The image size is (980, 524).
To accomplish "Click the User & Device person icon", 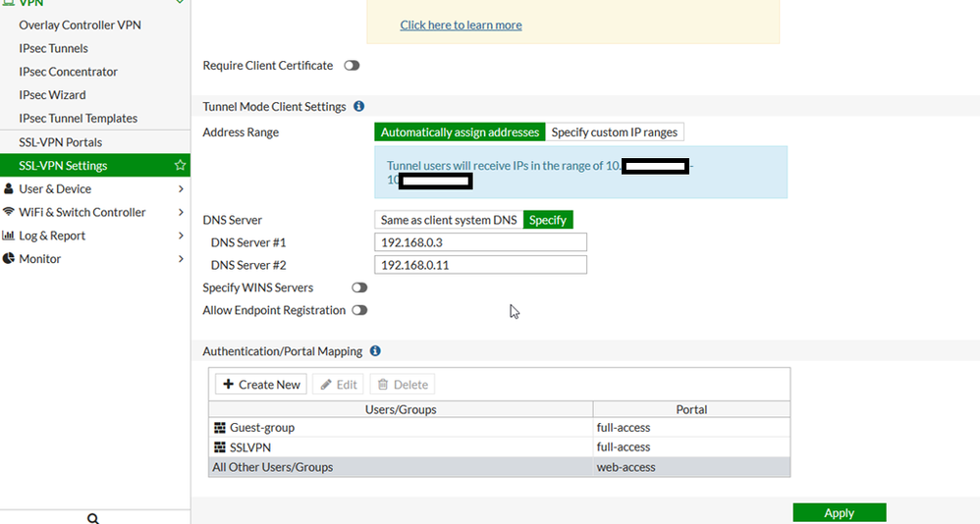I will (8, 188).
